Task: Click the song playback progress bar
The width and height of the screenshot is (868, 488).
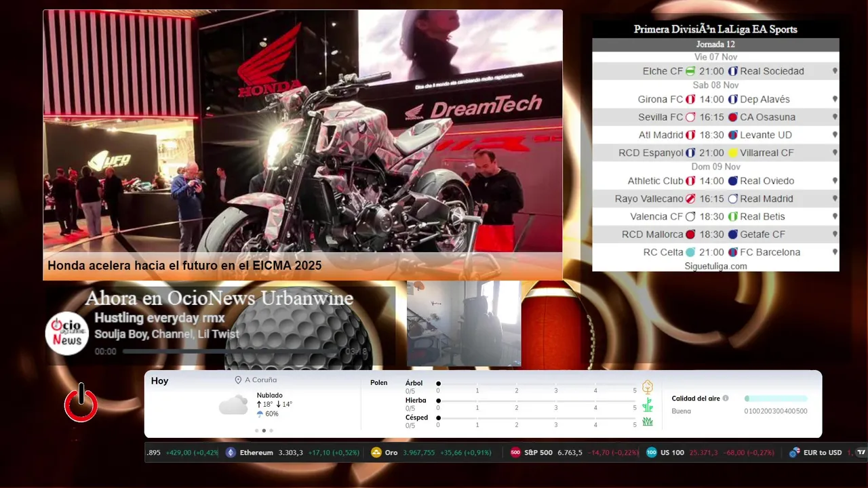Action: [x=231, y=352]
